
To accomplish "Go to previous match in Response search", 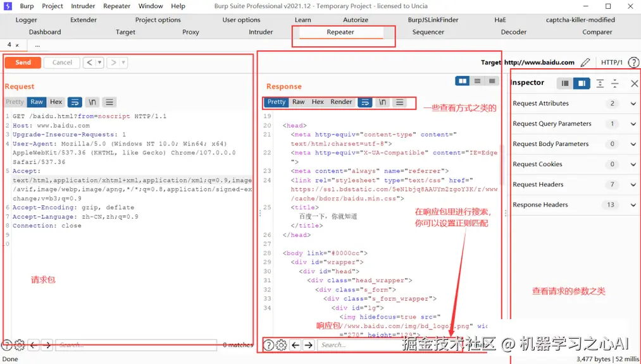I will 296,345.
